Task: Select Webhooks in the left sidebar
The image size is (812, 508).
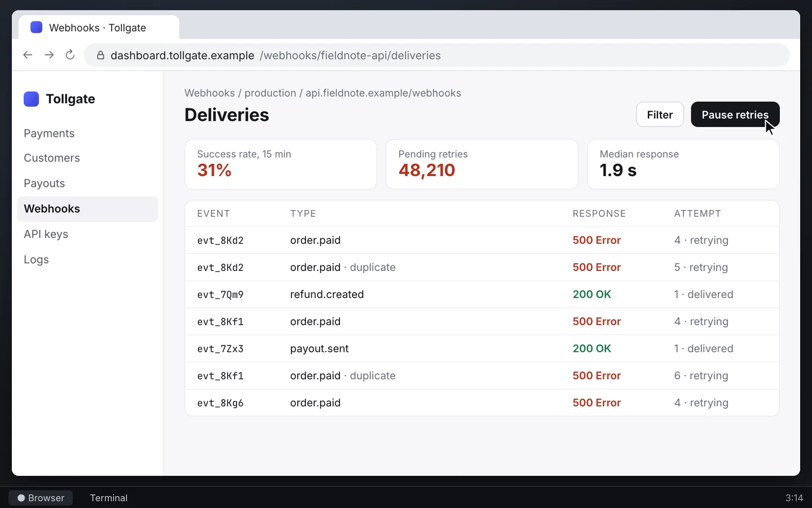Action: [87, 209]
